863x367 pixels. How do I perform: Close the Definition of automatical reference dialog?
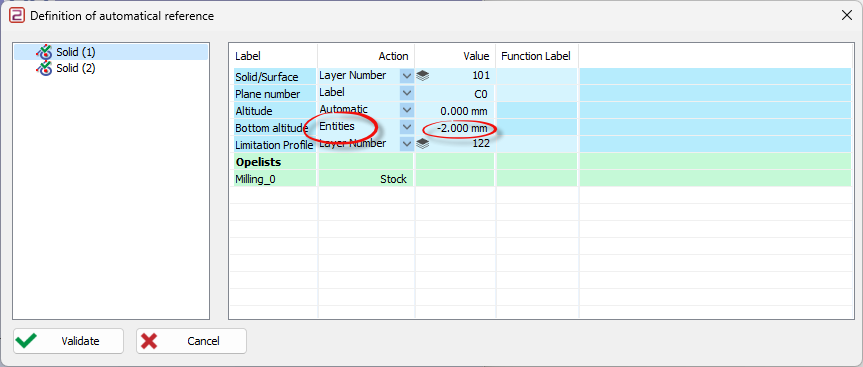pyautogui.click(x=847, y=15)
